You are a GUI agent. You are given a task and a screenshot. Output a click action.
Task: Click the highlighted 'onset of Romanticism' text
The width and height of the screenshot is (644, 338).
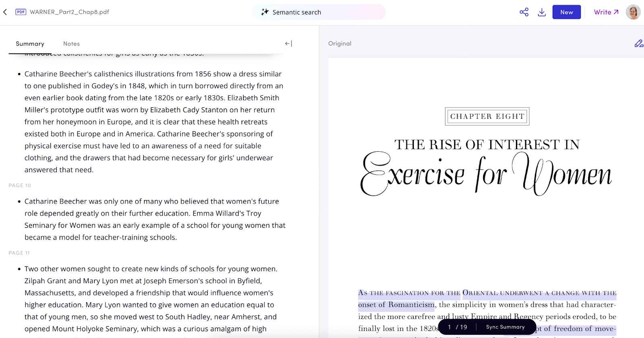(396, 305)
